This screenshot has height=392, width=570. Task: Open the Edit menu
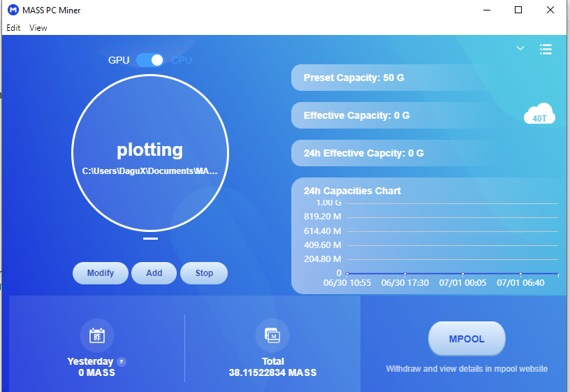click(x=13, y=28)
